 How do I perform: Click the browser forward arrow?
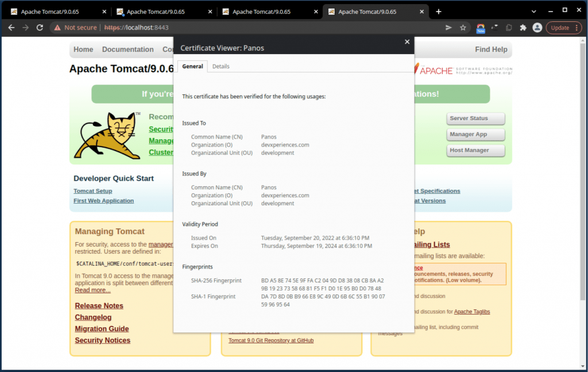click(x=25, y=28)
